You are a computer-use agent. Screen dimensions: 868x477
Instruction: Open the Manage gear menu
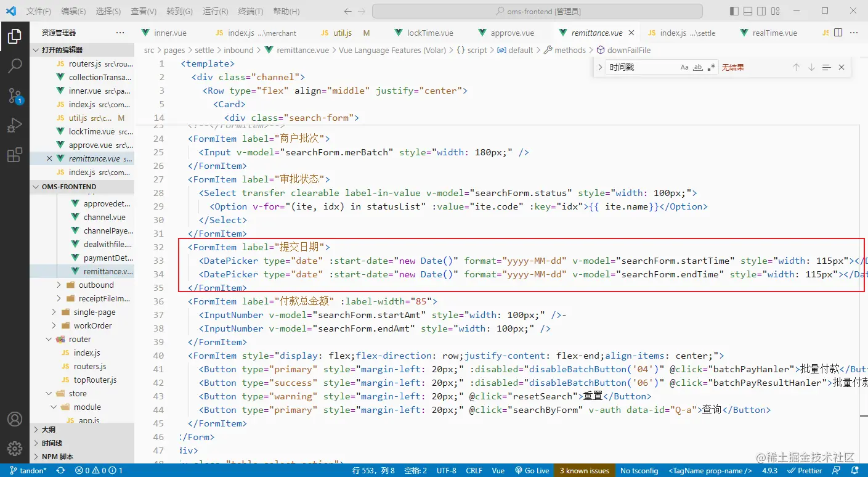[15, 448]
